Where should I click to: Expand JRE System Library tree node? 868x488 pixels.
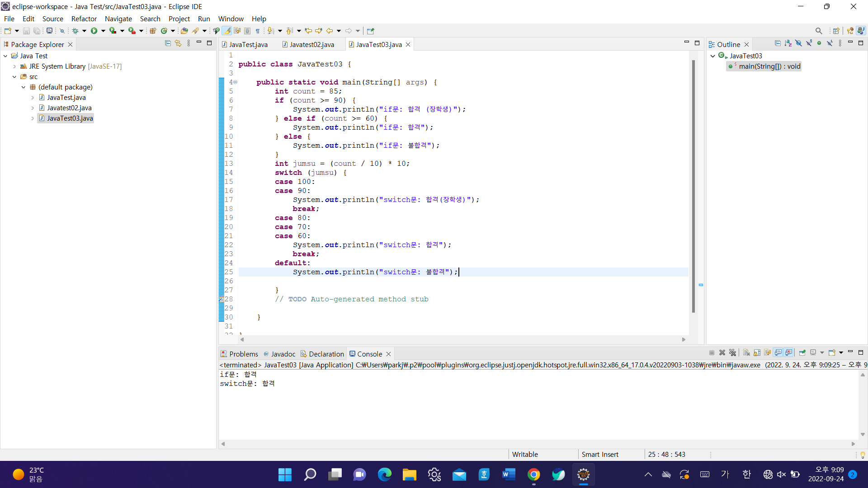click(14, 66)
